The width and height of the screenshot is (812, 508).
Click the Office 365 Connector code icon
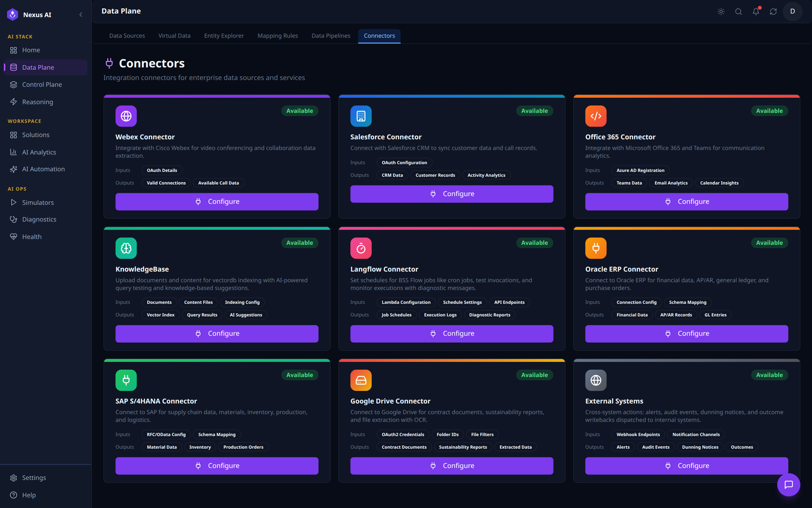(x=596, y=116)
